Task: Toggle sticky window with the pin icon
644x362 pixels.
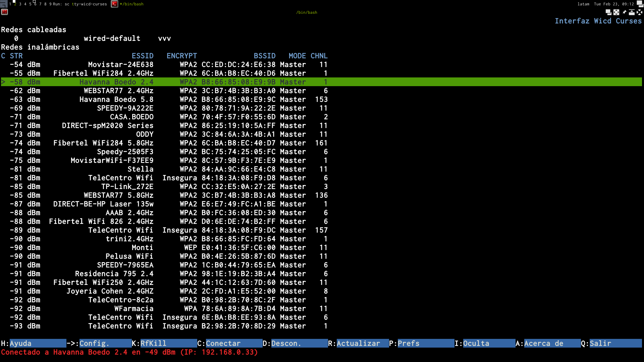Action: click(624, 12)
